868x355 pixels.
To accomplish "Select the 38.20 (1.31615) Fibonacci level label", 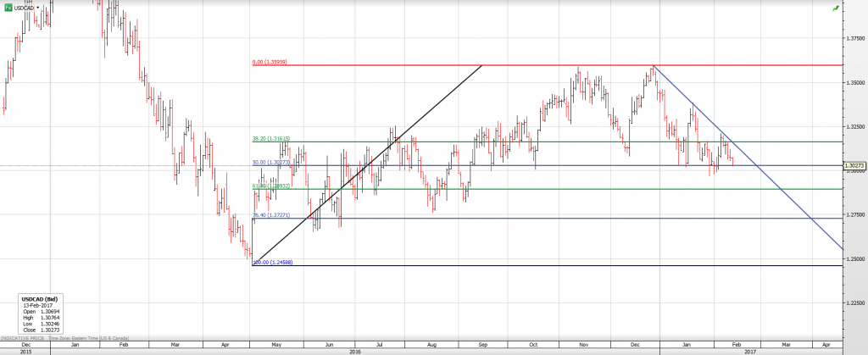I will pos(273,139).
